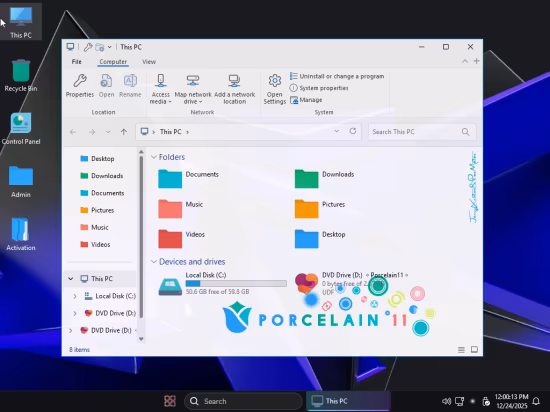Open the recent locations dropdown arrow

point(108,132)
